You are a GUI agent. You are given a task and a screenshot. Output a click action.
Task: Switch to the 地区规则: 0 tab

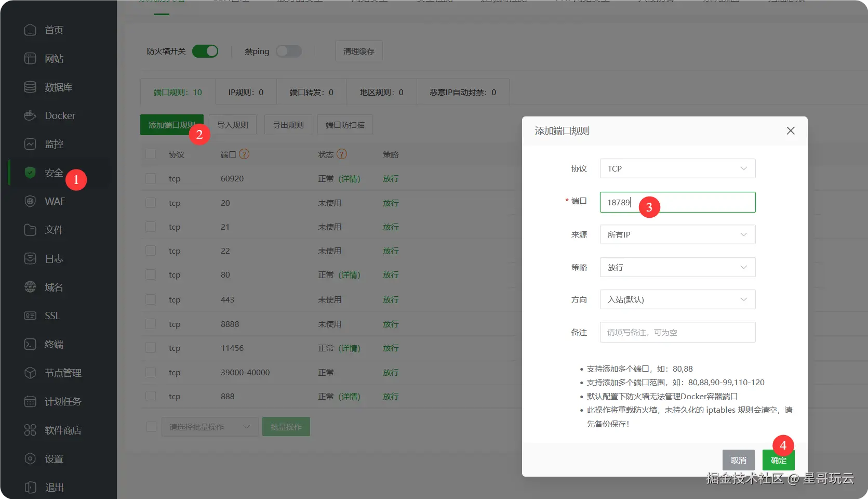tap(381, 92)
